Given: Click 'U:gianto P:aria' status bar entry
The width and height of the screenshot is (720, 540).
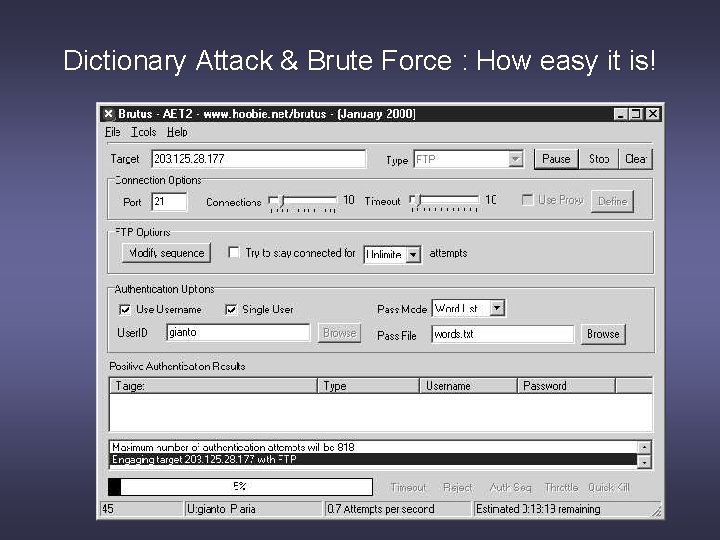Looking at the screenshot, I should [253, 509].
